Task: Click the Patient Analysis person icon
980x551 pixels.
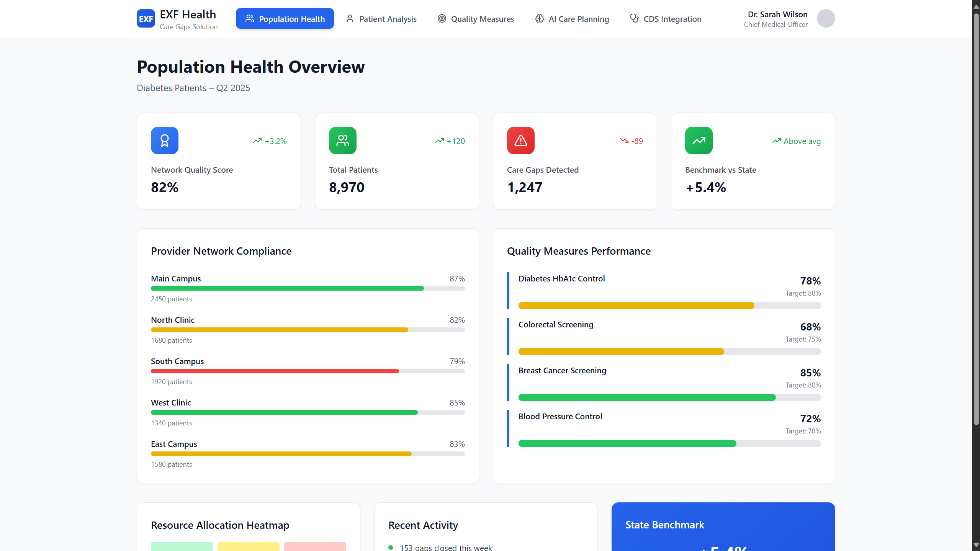Action: pyautogui.click(x=350, y=18)
